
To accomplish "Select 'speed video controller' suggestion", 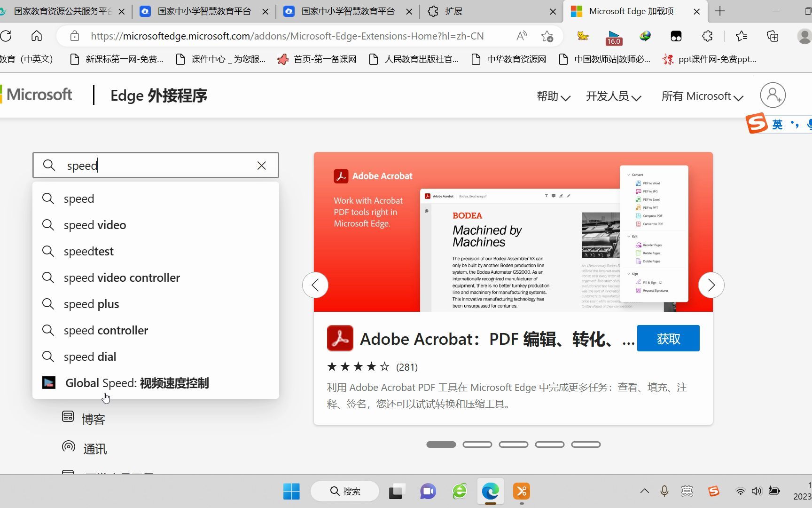I will coord(156,278).
